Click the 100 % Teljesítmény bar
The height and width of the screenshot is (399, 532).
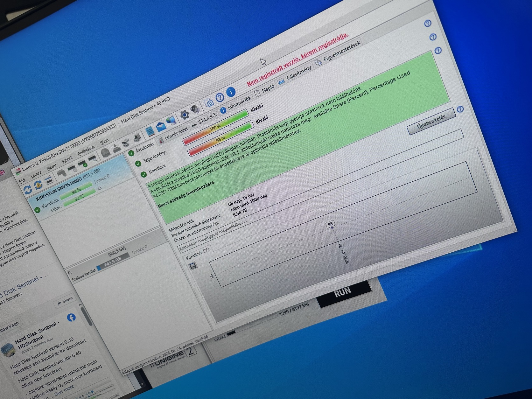pyautogui.click(x=215, y=127)
